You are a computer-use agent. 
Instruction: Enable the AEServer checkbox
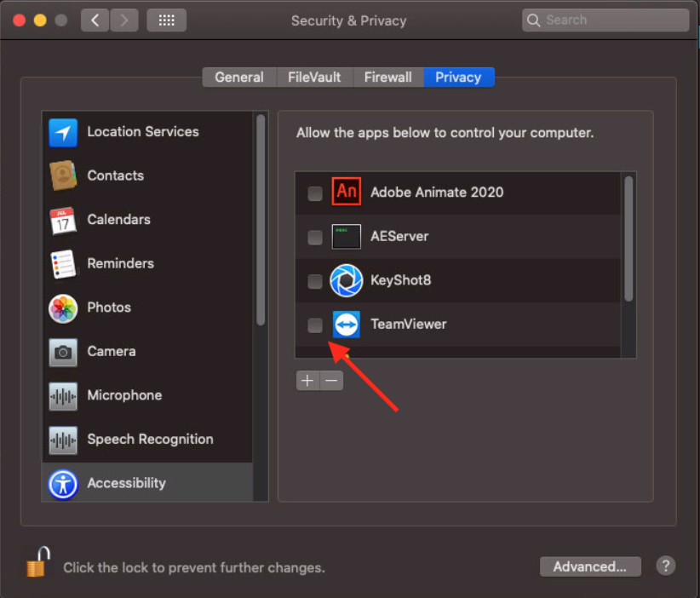click(x=315, y=237)
